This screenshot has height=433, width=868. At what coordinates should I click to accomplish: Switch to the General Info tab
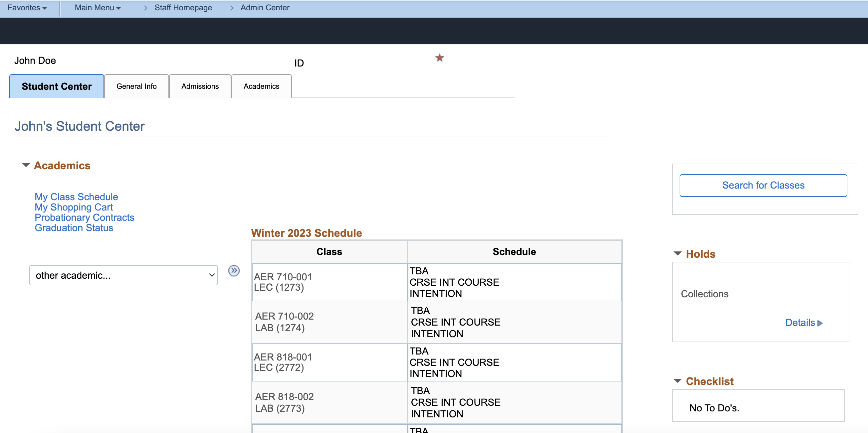click(x=136, y=86)
